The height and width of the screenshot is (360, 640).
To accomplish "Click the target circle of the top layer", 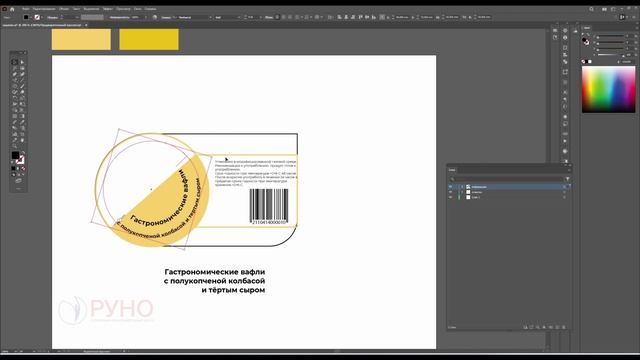I will pos(564,187).
